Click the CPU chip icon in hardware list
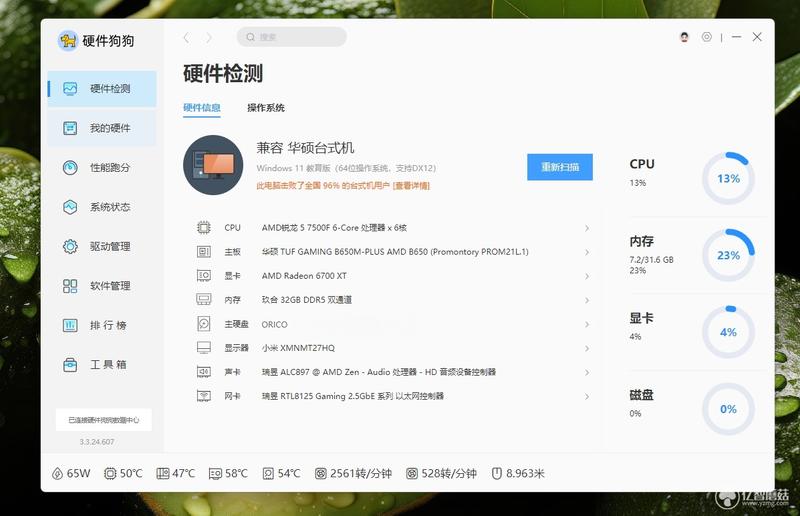 click(x=204, y=228)
